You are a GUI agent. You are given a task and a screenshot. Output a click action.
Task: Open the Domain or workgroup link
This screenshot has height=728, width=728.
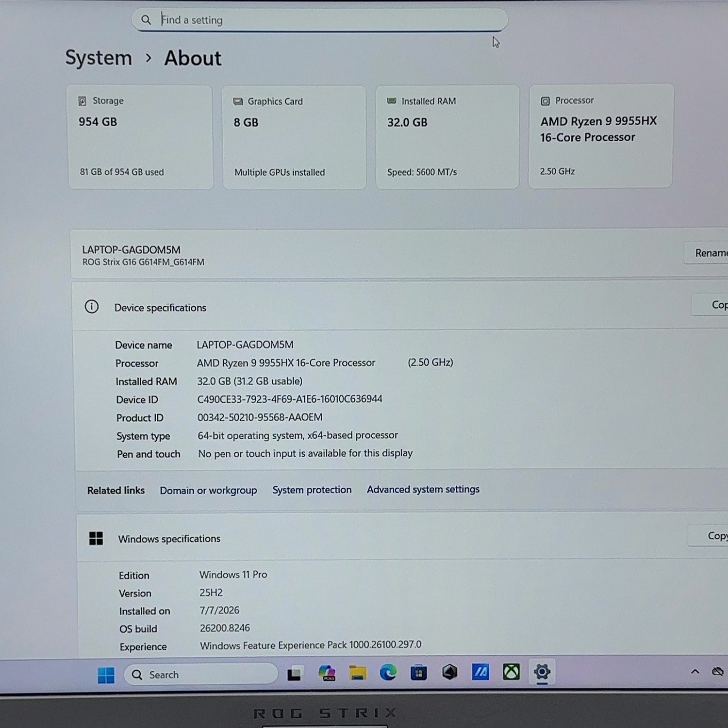click(x=208, y=490)
